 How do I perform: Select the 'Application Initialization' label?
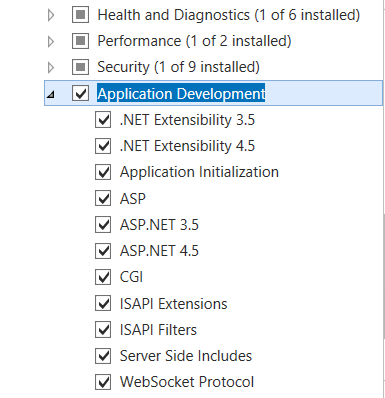tap(199, 172)
